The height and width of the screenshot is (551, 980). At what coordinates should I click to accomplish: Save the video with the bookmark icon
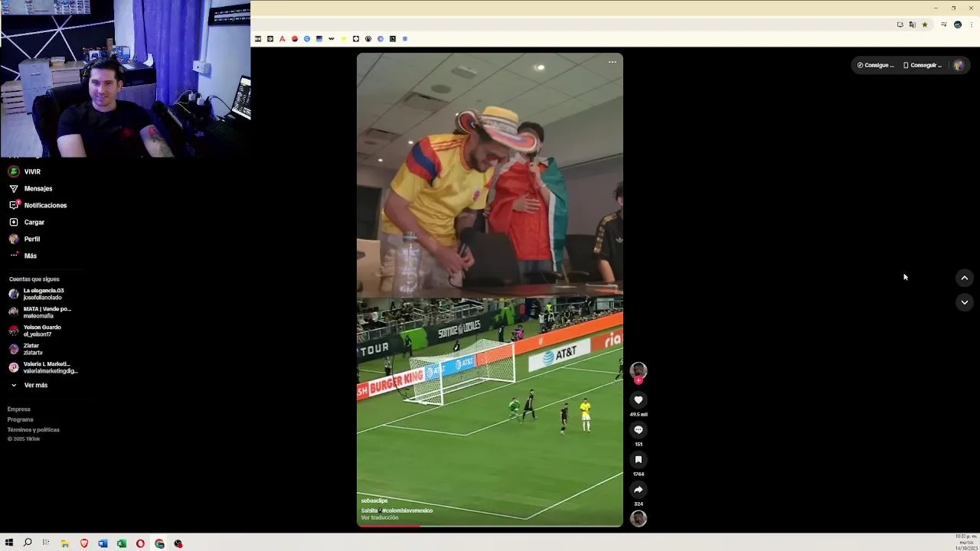point(638,459)
